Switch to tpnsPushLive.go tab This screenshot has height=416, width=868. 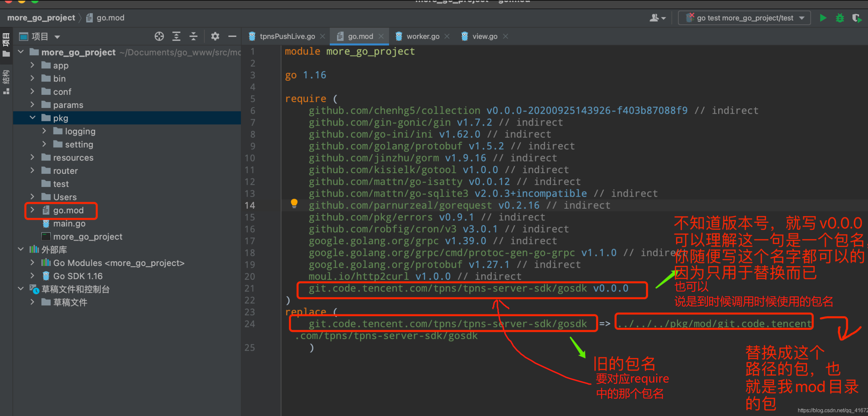click(287, 36)
